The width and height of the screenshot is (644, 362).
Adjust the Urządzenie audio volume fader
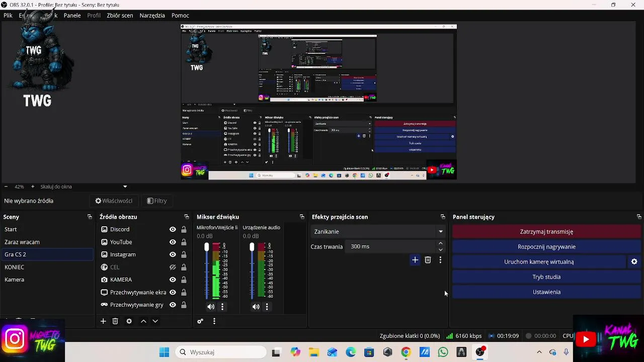252,247
